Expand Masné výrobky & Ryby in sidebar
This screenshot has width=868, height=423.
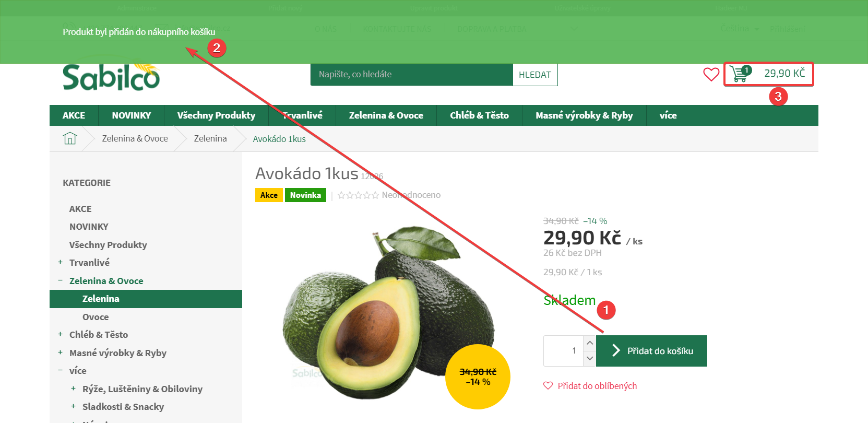pos(60,352)
